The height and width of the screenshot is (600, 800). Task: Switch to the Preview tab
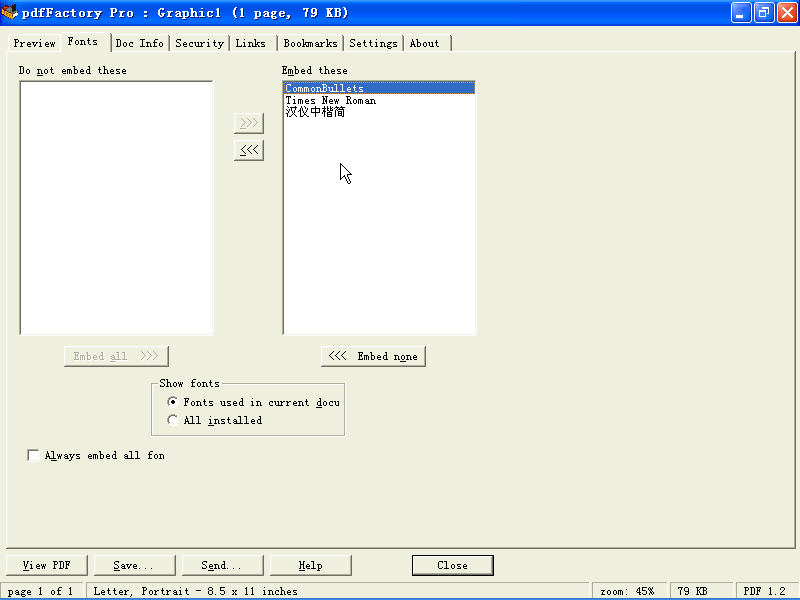pos(34,43)
